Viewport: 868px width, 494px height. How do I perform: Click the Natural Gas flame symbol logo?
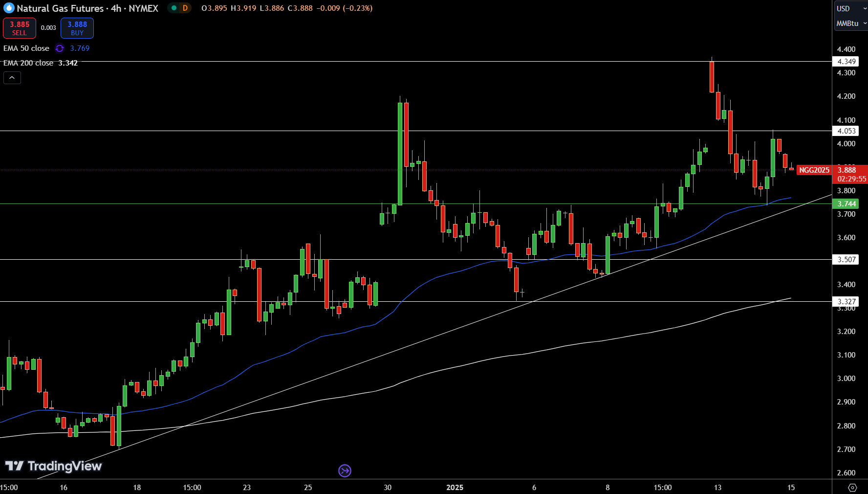point(9,8)
